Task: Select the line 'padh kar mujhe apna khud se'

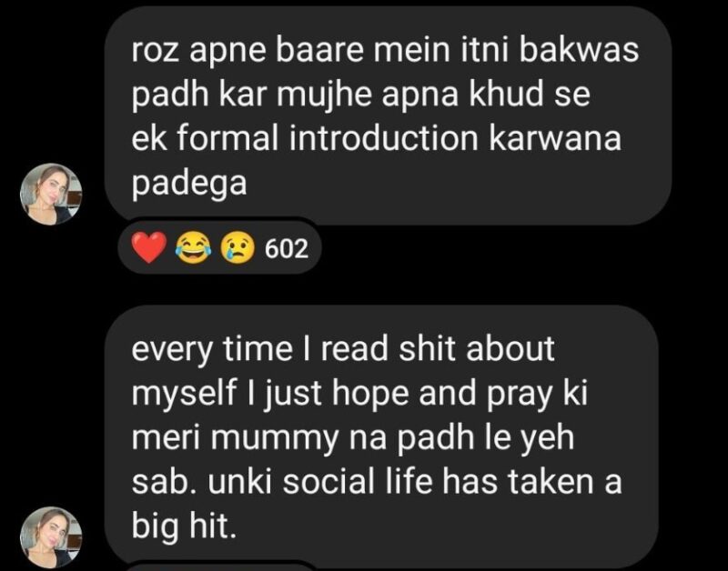Action: click(360, 95)
